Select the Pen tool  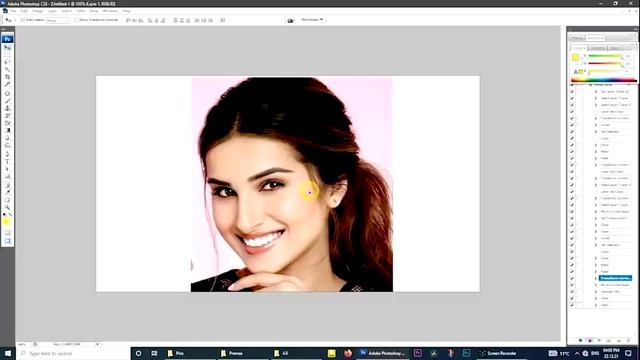[7, 154]
